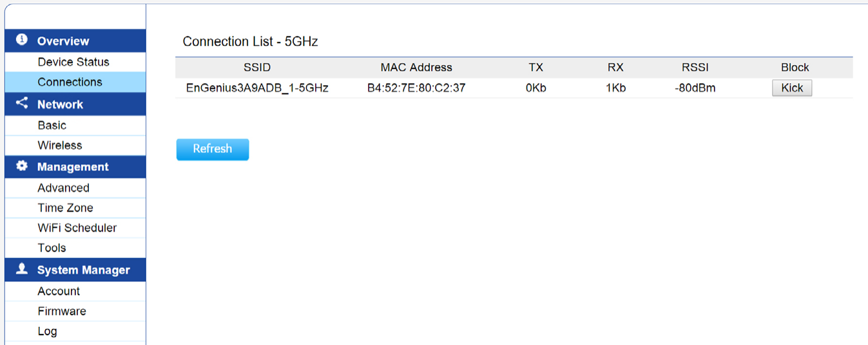Click the System Manager user icon
The width and height of the screenshot is (868, 345).
coord(22,269)
